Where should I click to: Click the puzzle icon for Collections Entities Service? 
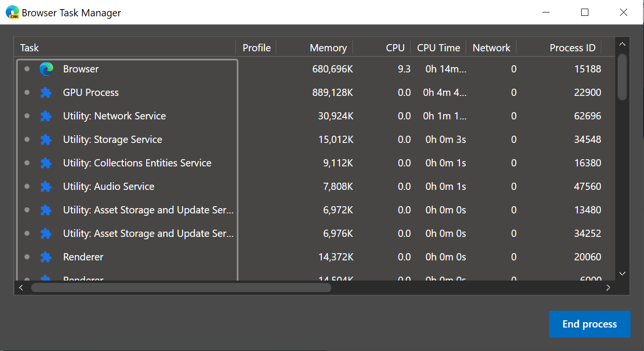click(x=46, y=163)
